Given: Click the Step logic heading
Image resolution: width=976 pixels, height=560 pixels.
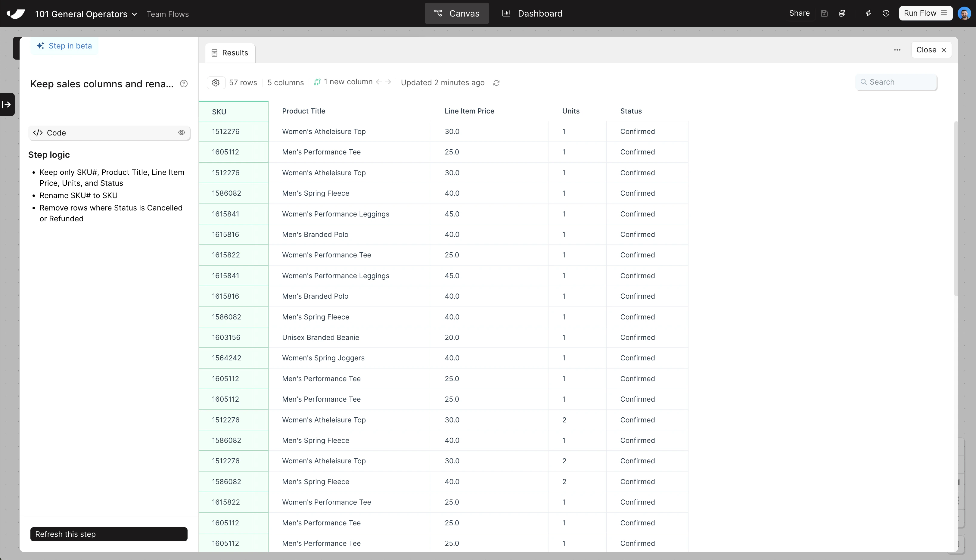Looking at the screenshot, I should coord(49,155).
